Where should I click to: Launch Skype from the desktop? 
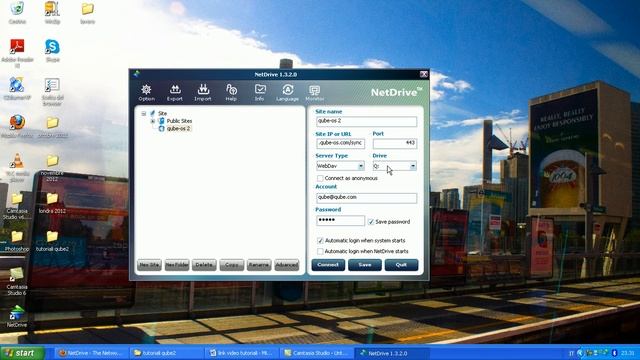click(x=52, y=51)
